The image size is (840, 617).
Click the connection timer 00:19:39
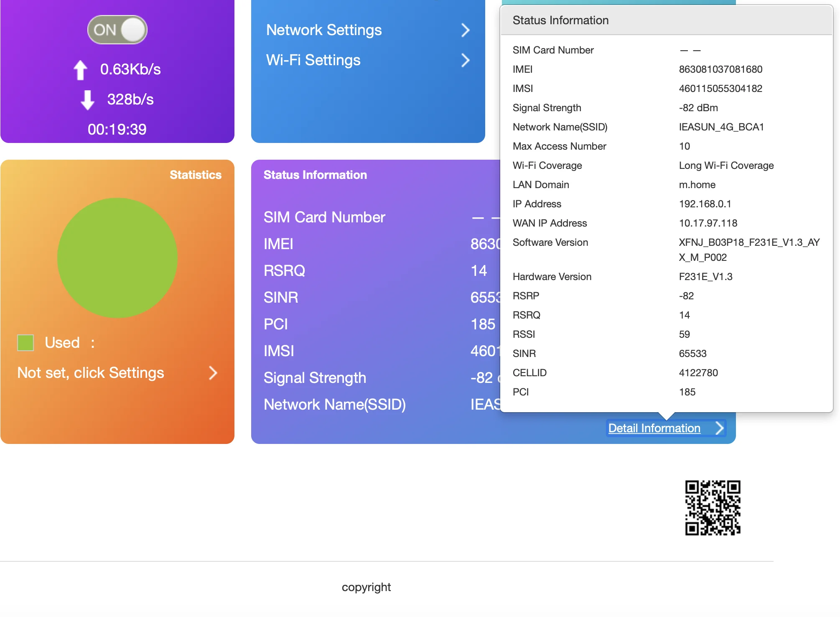point(117,130)
